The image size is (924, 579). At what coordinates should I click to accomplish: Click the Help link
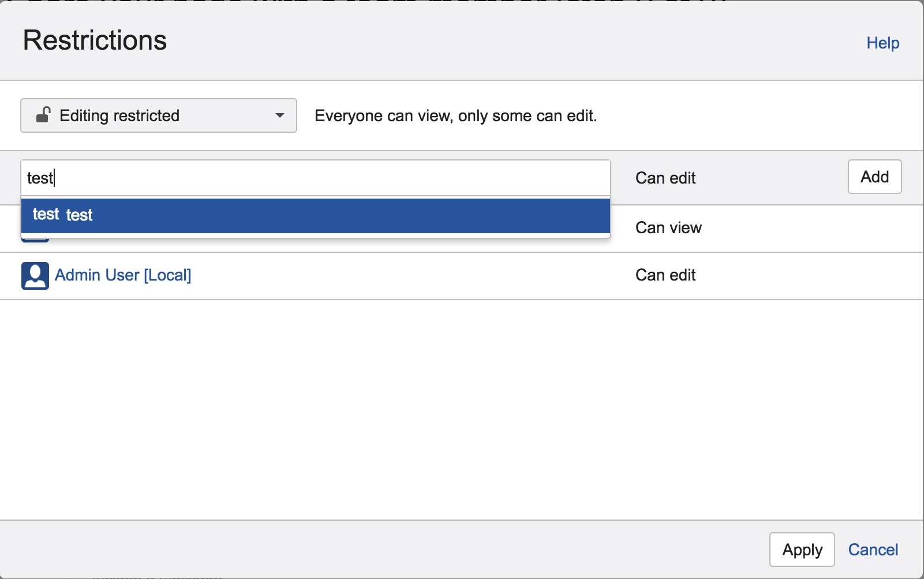coord(882,43)
